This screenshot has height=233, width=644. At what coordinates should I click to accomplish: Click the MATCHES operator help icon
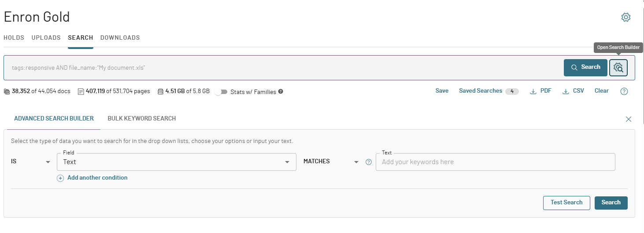pyautogui.click(x=369, y=162)
